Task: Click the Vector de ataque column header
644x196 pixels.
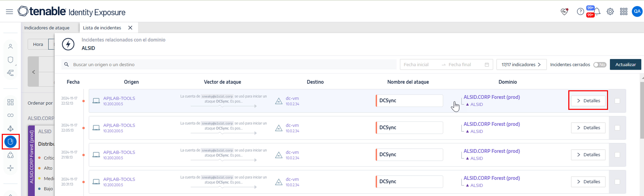Action: point(222,82)
